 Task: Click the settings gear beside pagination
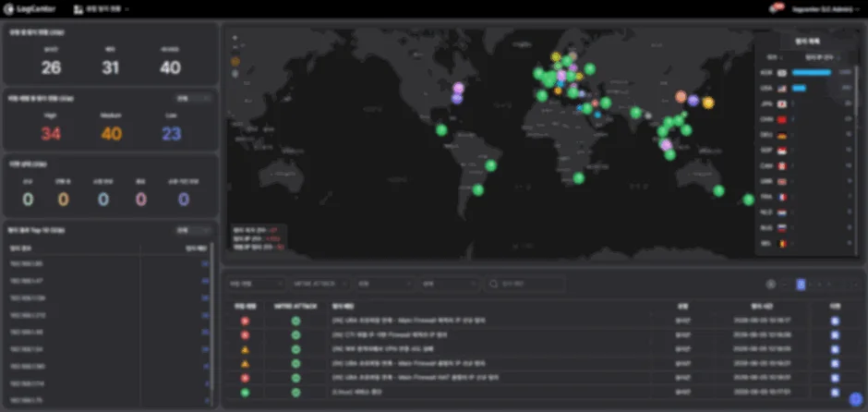(770, 285)
